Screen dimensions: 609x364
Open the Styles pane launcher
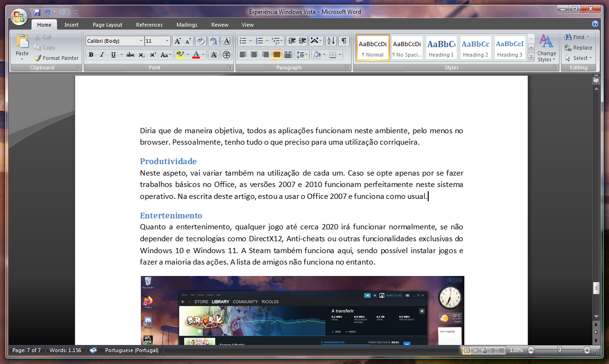[555, 68]
